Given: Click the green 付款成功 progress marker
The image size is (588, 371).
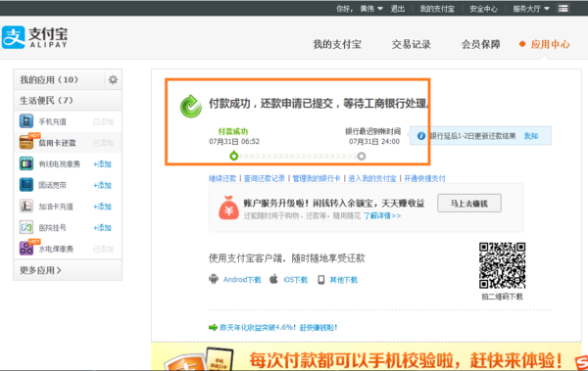Looking at the screenshot, I should [233, 156].
